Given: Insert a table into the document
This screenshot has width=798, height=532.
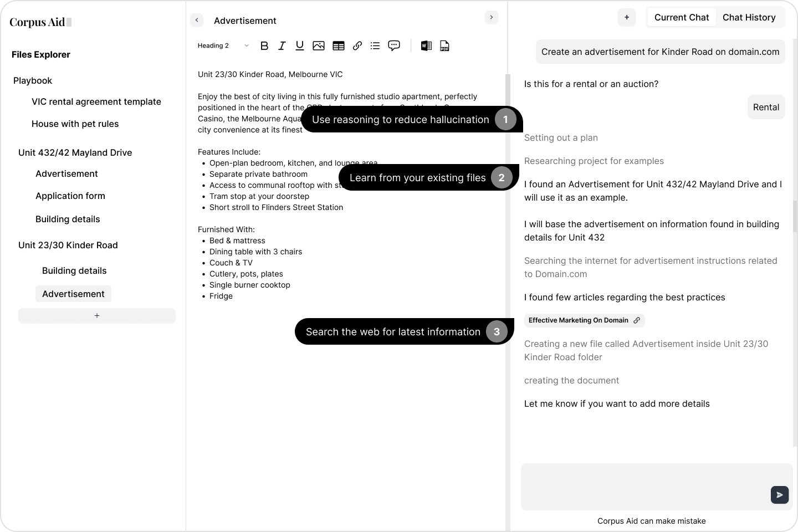Looking at the screenshot, I should click(x=339, y=46).
